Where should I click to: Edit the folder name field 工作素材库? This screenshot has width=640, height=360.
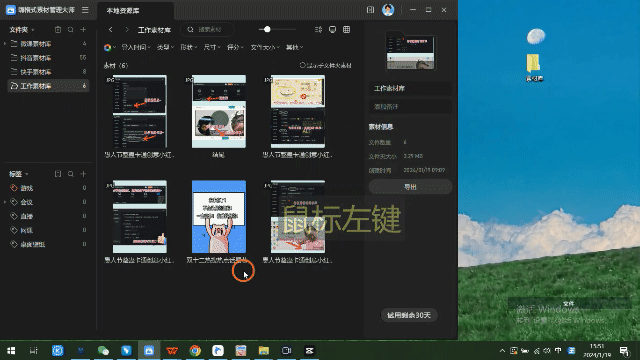coord(410,89)
